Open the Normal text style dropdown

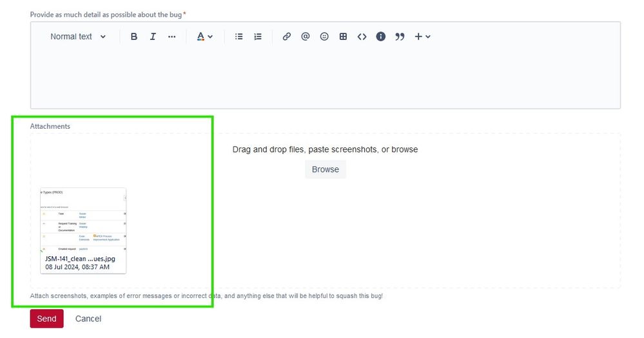(78, 37)
